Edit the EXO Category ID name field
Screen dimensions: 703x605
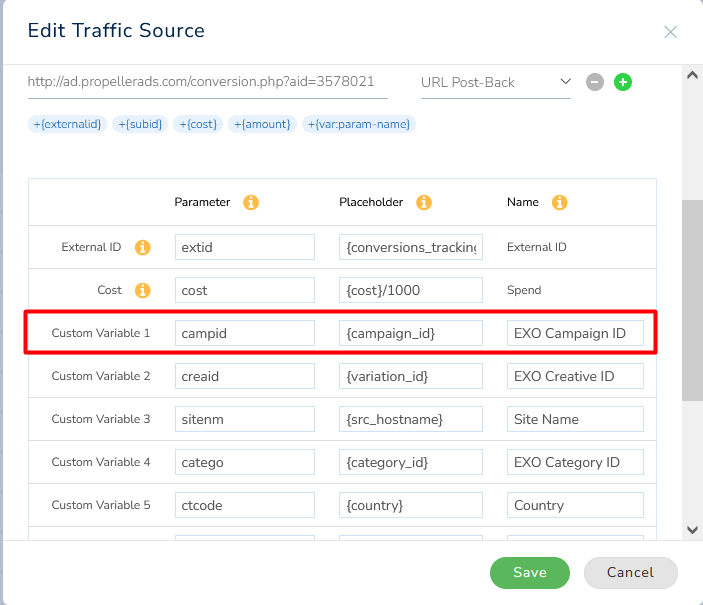[x=575, y=462]
